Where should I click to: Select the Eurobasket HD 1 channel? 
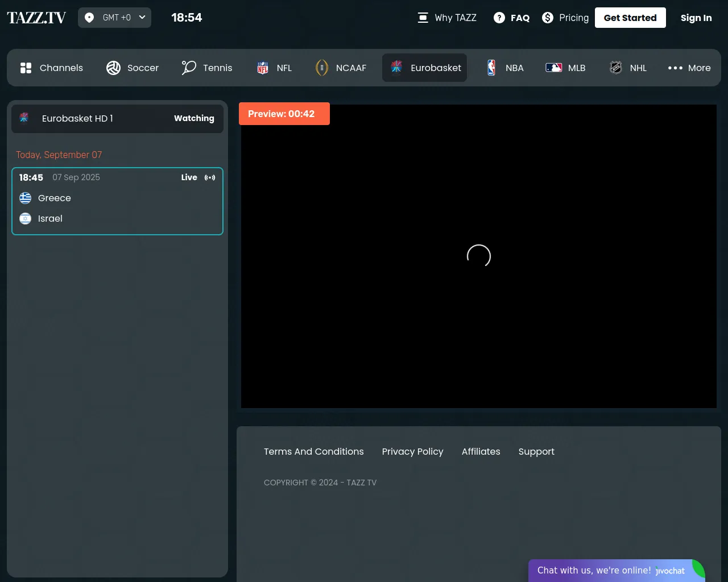point(117,119)
